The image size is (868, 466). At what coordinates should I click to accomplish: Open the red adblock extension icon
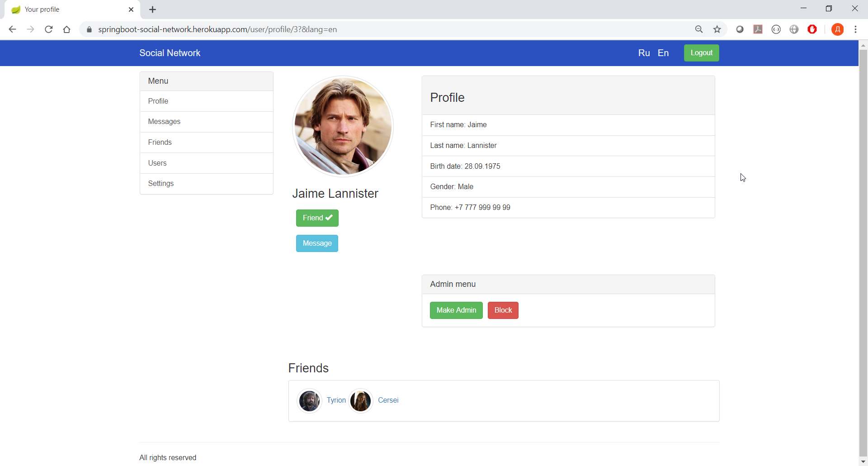[812, 29]
